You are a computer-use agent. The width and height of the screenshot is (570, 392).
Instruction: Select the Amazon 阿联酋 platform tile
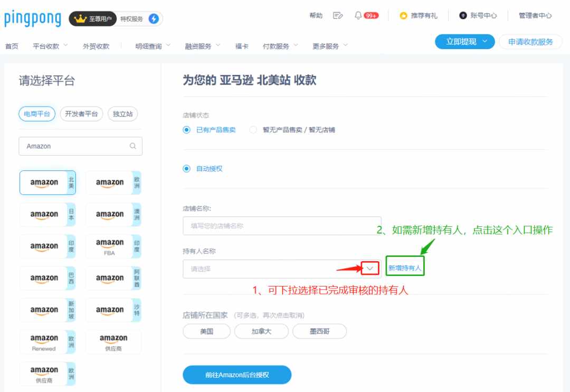pos(113,278)
